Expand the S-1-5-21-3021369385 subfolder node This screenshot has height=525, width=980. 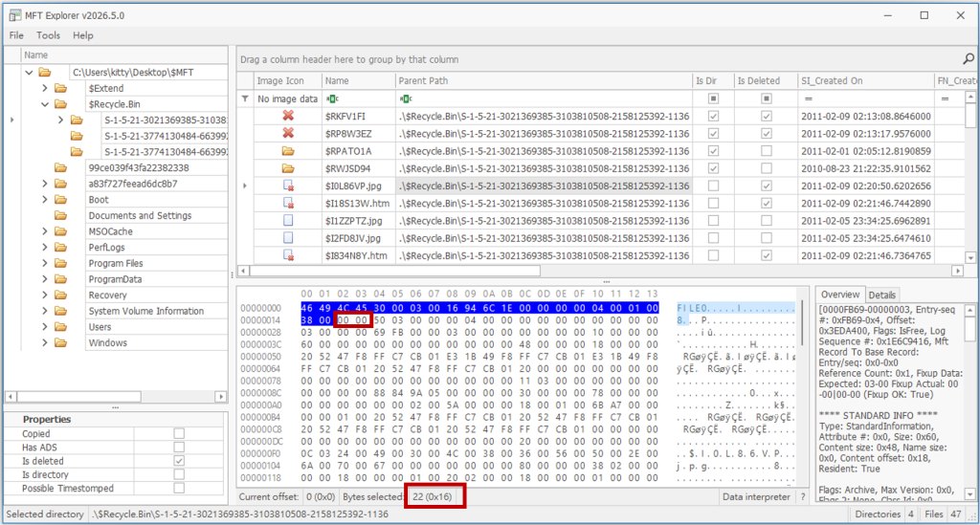click(60, 120)
